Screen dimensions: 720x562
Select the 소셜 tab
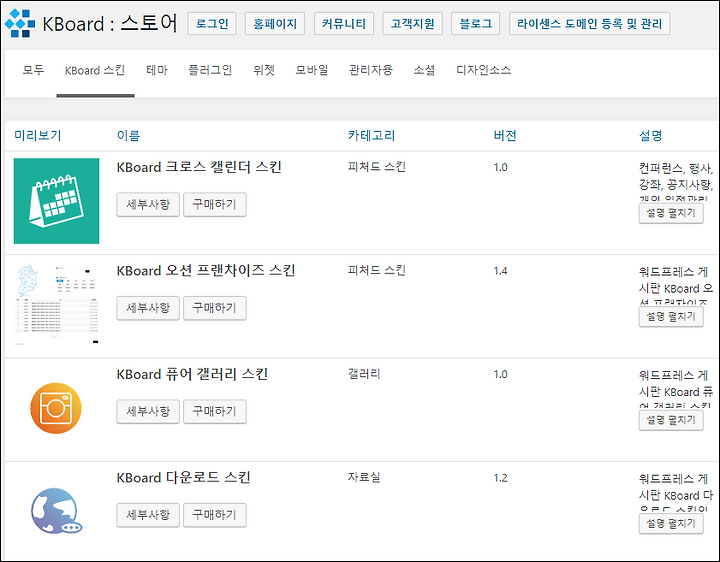pos(424,70)
